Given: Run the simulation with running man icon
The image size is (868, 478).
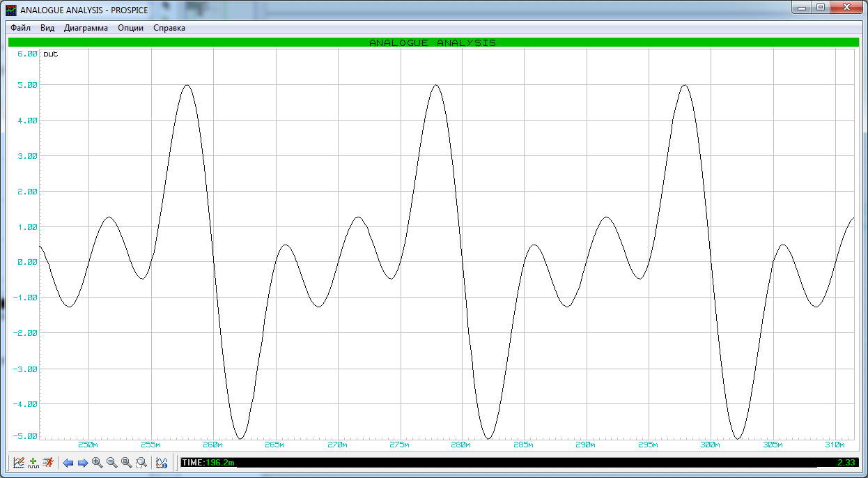Looking at the screenshot, I should tap(48, 463).
